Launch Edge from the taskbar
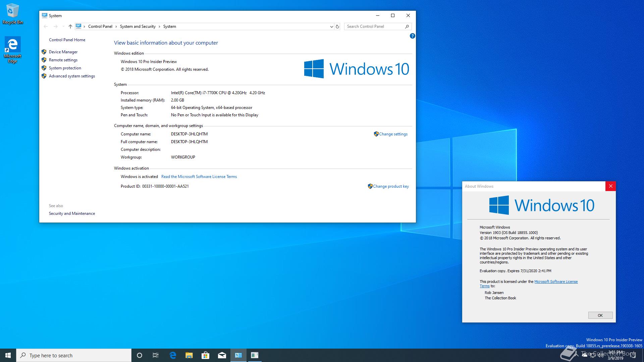The width and height of the screenshot is (644, 362). pyautogui.click(x=173, y=355)
